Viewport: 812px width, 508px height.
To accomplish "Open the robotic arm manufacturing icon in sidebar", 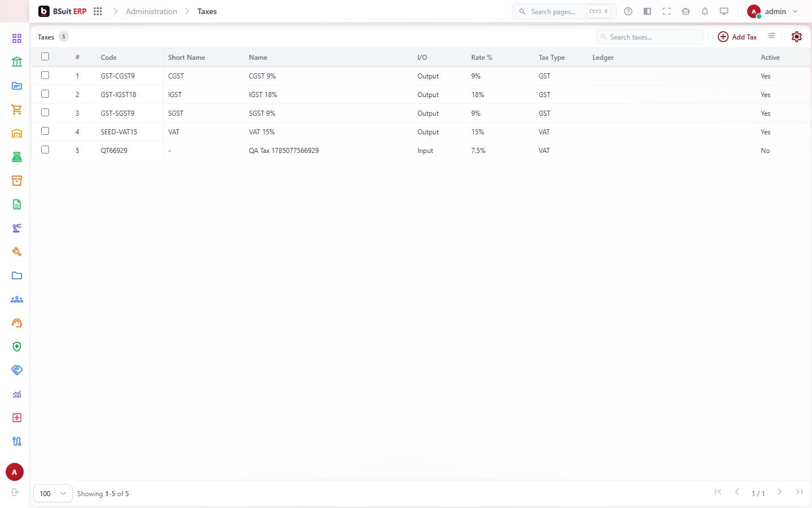I will pyautogui.click(x=17, y=228).
